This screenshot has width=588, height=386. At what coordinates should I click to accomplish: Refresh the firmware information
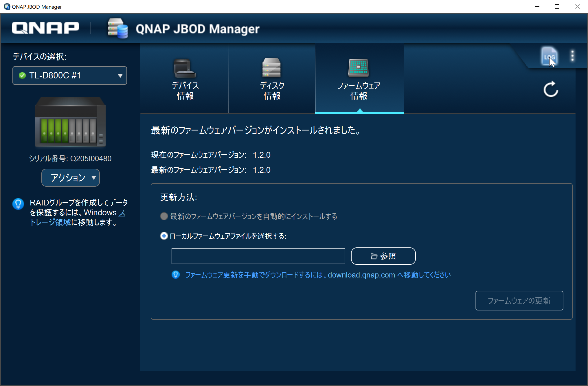coord(550,90)
